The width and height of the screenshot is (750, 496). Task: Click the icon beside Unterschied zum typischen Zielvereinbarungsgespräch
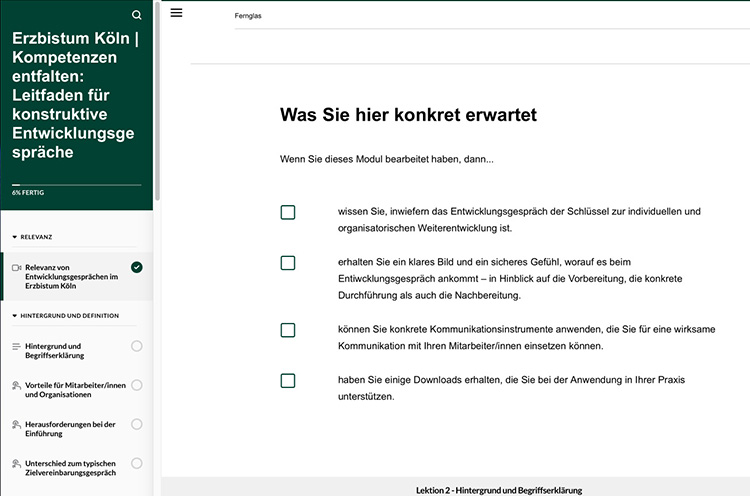tap(16, 464)
